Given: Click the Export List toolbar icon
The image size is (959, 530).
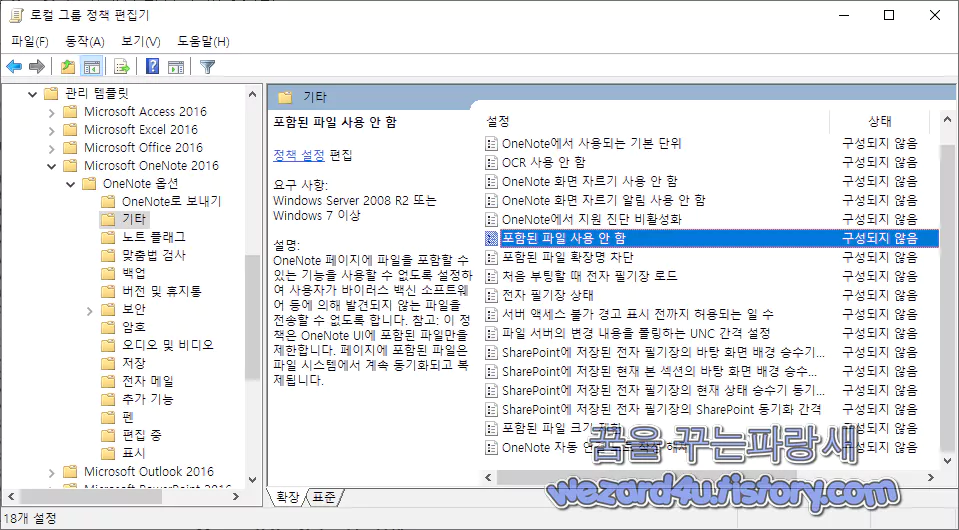Looking at the screenshot, I should [122, 67].
